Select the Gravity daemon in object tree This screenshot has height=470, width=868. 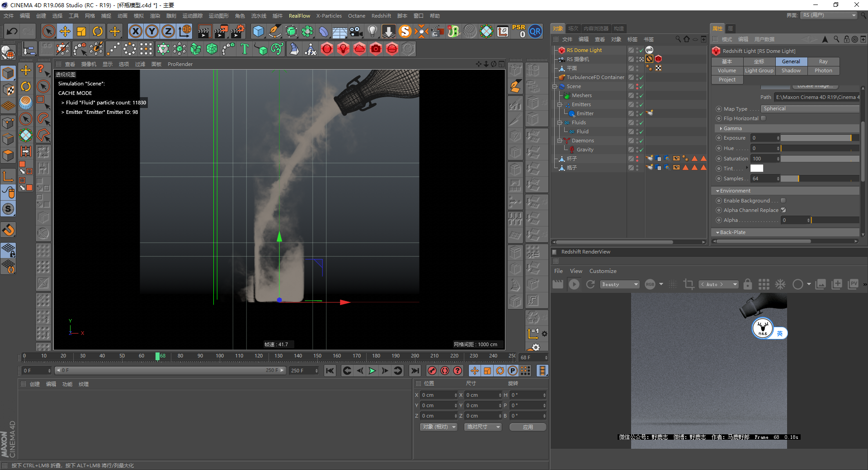[x=585, y=150]
